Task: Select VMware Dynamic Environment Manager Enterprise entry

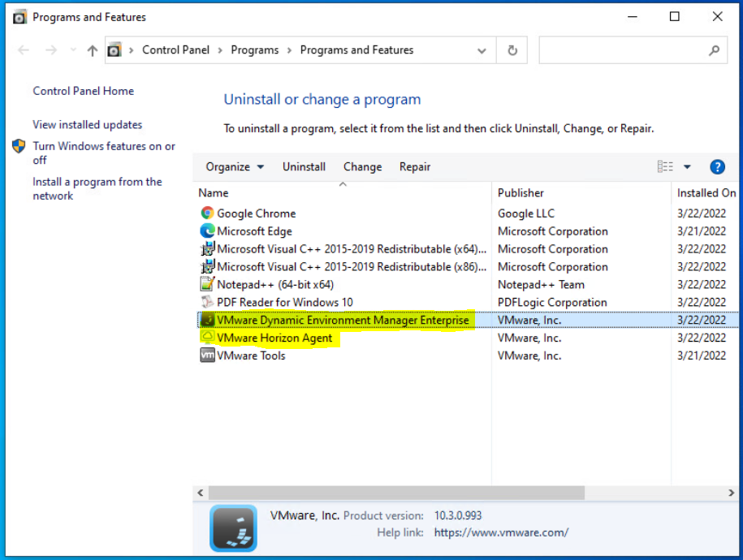Action: 343,321
